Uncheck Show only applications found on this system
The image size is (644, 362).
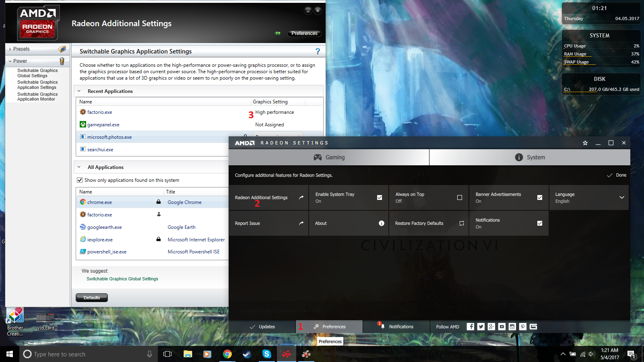(x=80, y=180)
